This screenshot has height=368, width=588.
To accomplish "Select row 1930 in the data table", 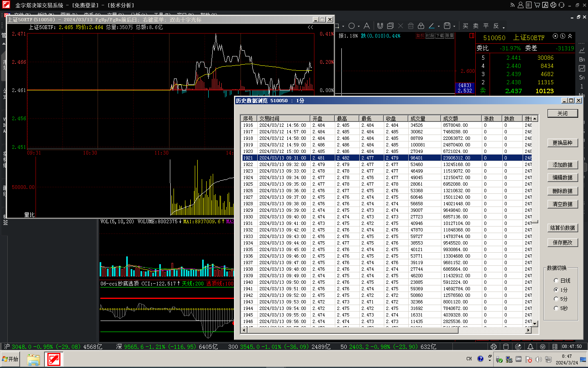I will [386, 217].
